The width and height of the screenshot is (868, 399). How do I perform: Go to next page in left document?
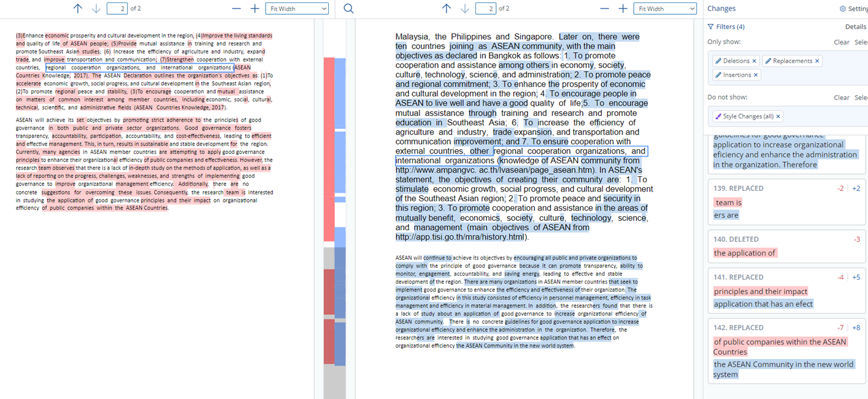96,9
